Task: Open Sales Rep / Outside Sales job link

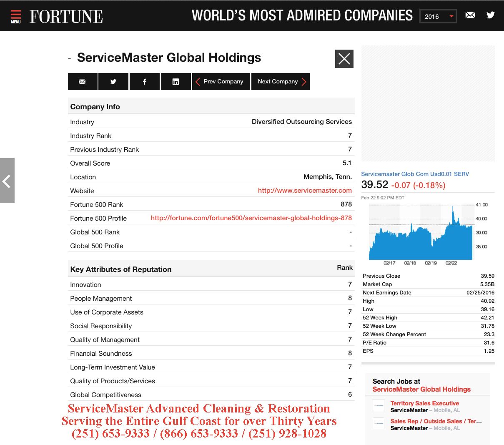Action: point(436,421)
